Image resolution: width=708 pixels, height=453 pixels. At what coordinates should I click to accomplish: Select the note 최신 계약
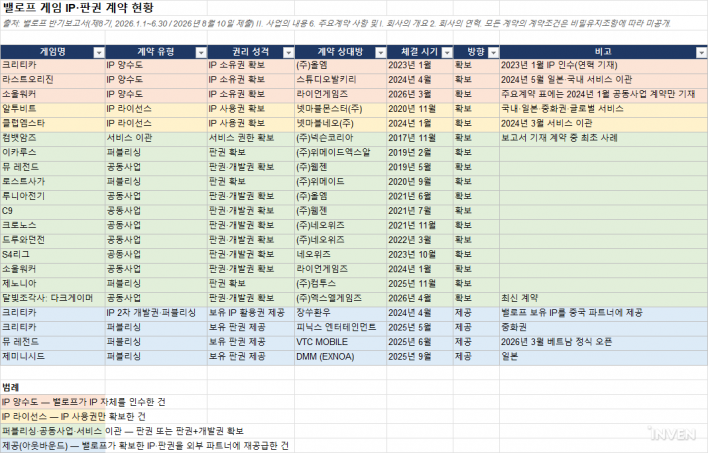(x=603, y=298)
